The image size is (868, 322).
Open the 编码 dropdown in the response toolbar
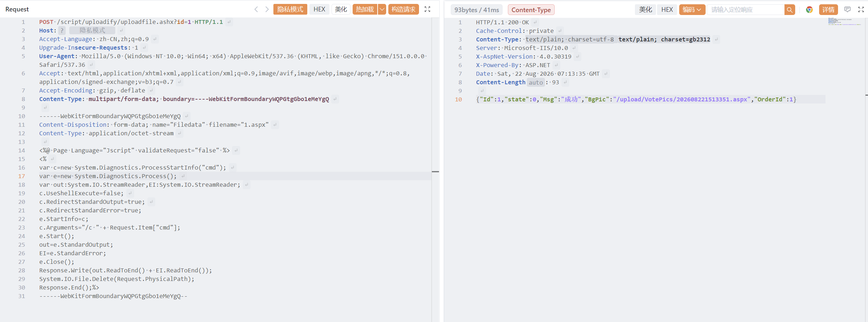click(x=692, y=10)
